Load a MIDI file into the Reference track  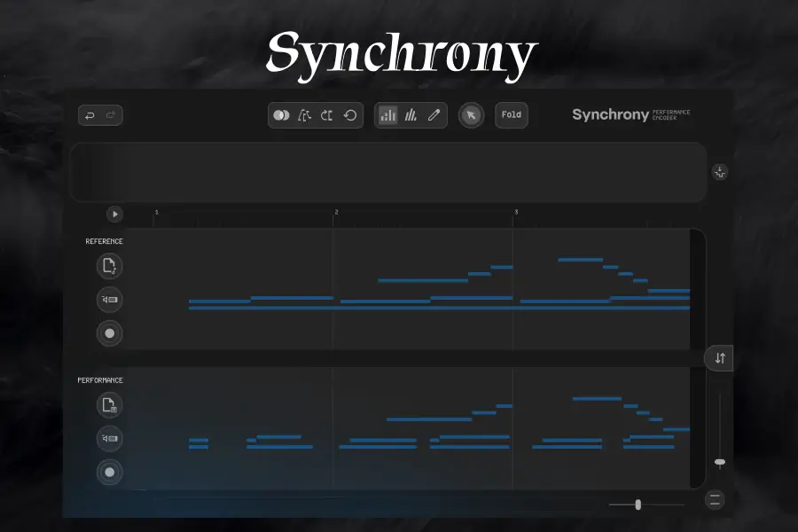click(x=109, y=266)
